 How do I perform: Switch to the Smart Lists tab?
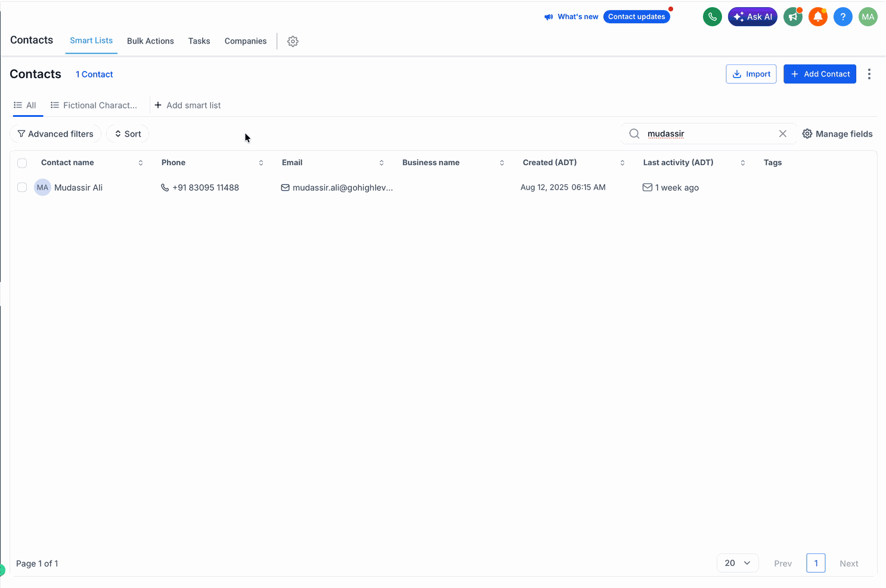coord(91,41)
